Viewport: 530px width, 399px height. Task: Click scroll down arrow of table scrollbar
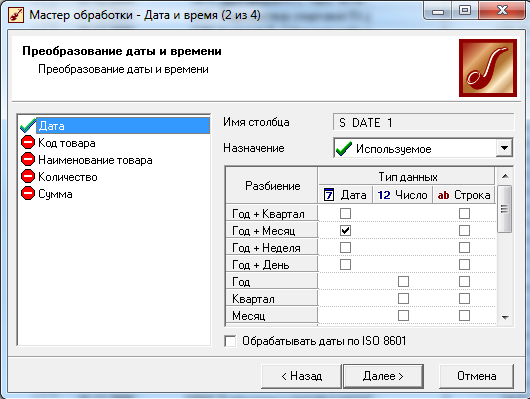pyautogui.click(x=505, y=318)
